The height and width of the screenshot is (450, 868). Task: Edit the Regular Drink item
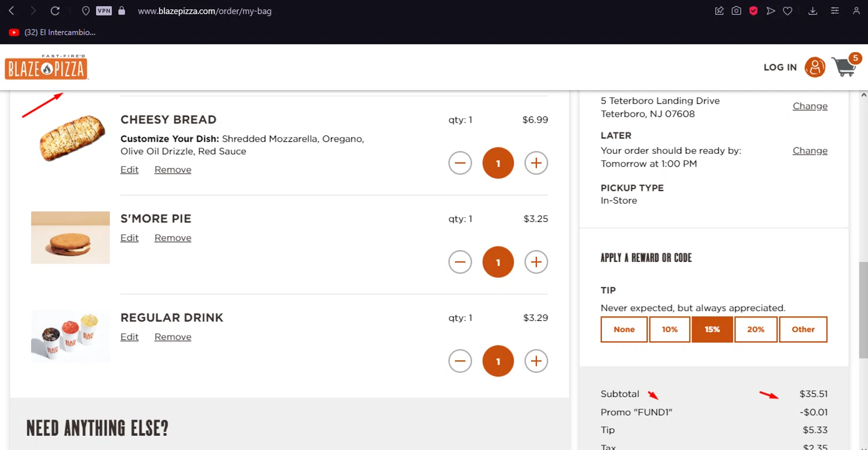point(130,337)
